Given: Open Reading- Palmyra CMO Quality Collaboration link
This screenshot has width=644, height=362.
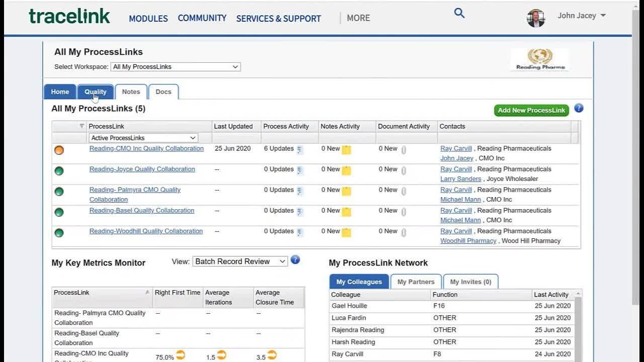Looking at the screenshot, I should (135, 195).
